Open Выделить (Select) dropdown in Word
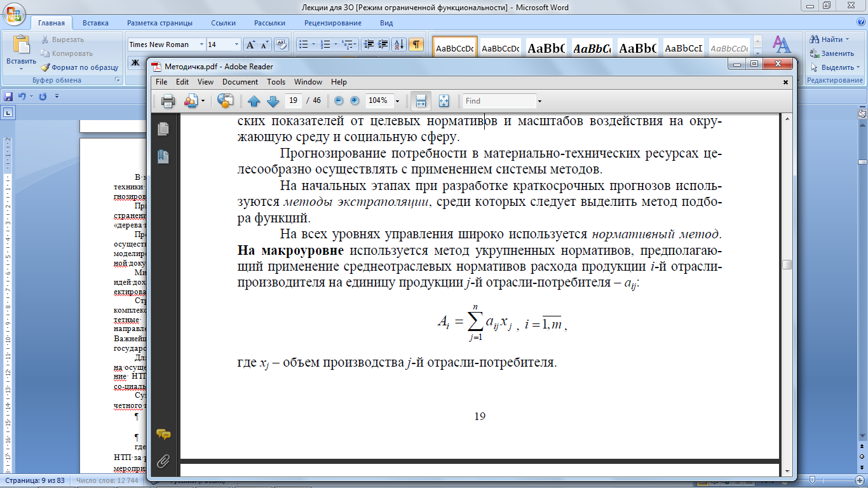Image resolution: width=868 pixels, height=488 pixels. point(858,67)
